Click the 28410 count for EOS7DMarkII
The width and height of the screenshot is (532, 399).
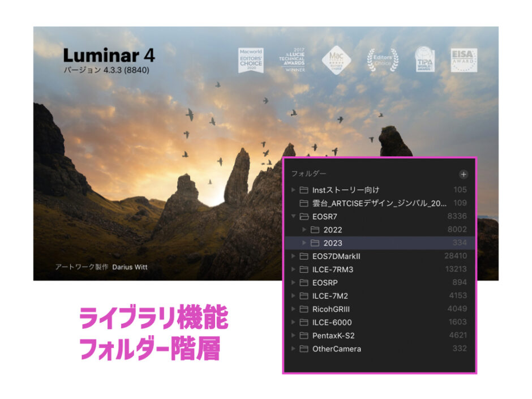point(456,256)
